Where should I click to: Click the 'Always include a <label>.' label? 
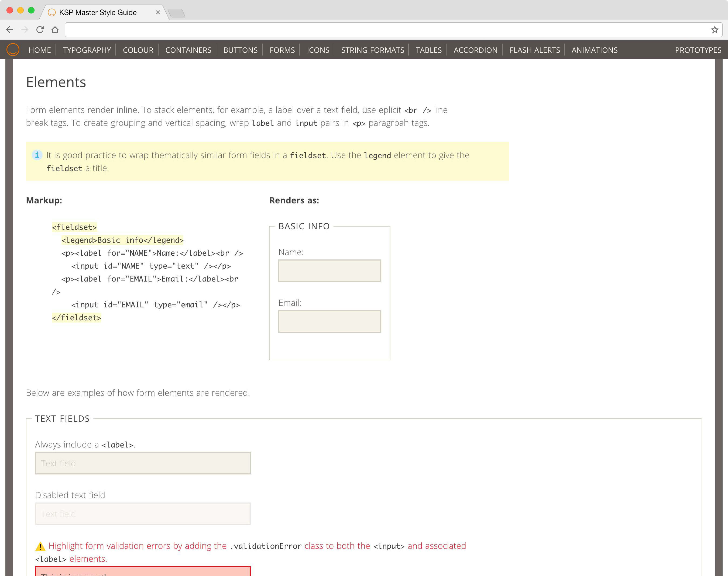85,445
